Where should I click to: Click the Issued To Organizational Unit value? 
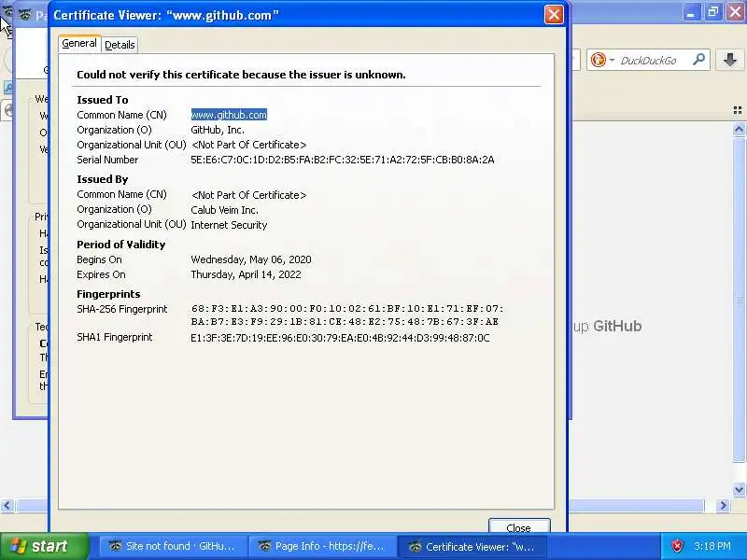(248, 145)
